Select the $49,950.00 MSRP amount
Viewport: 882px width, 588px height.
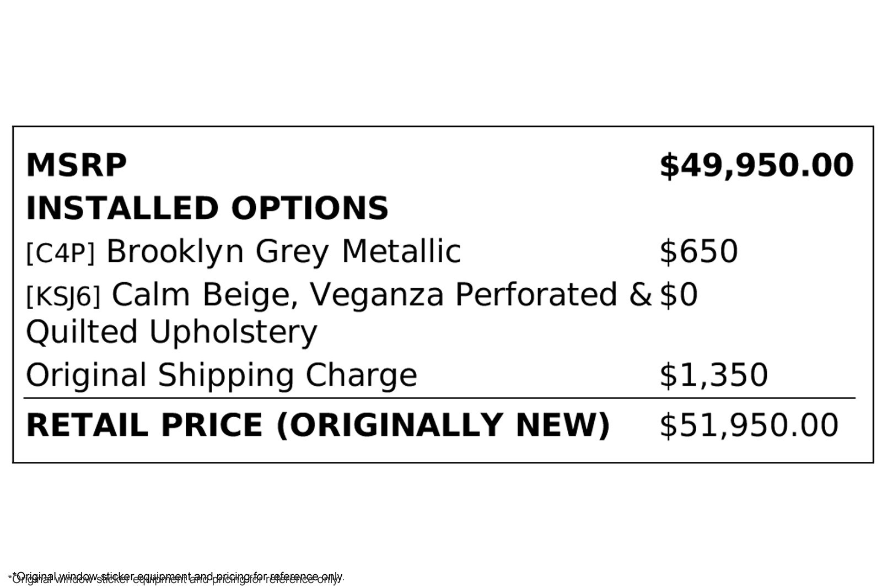click(756, 165)
